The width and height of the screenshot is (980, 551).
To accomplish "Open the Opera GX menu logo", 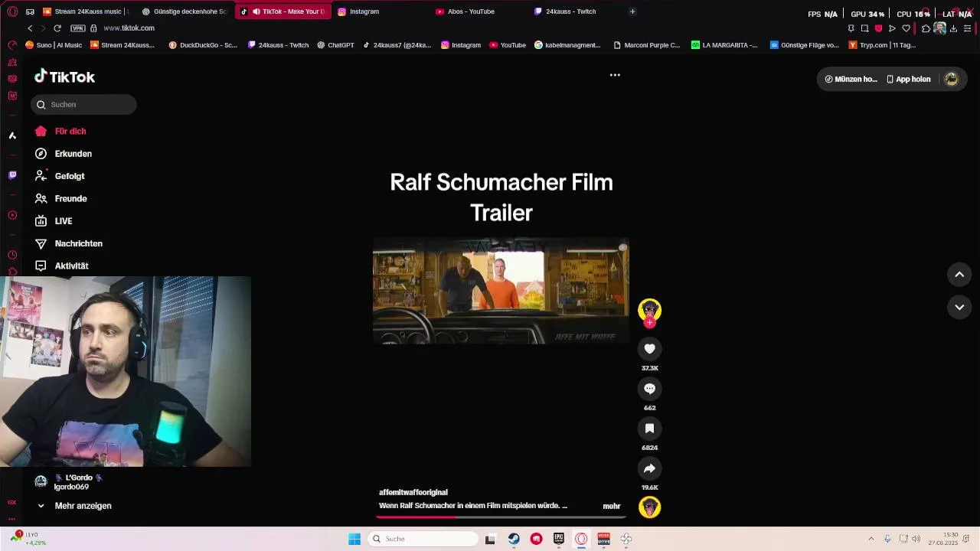I will pos(12,11).
